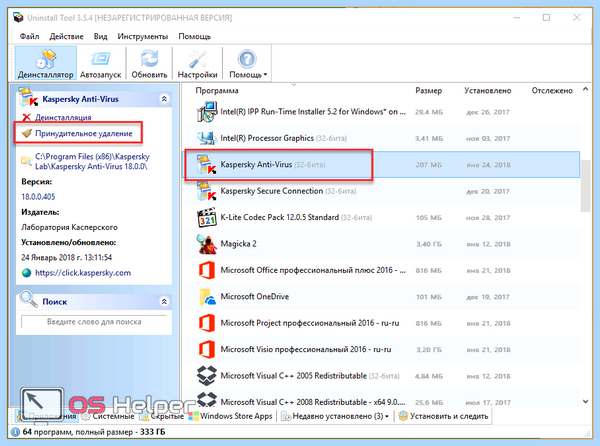This screenshot has width=600, height=446.
Task: Select Kaspersky Anti-Virus in program list
Action: tap(381, 164)
